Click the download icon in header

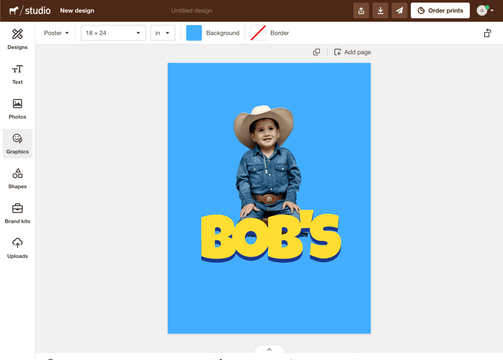(380, 11)
